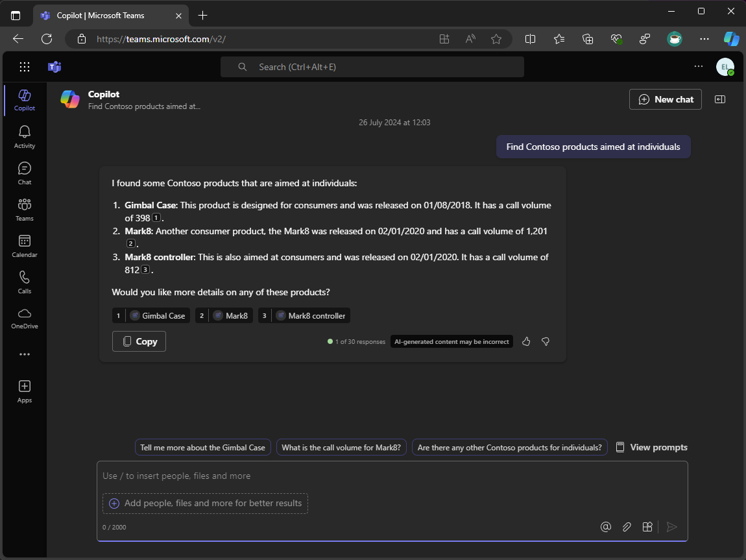Screen dimensions: 746x560
Task: Open the Mark8 controller reference chip
Action: click(304, 315)
